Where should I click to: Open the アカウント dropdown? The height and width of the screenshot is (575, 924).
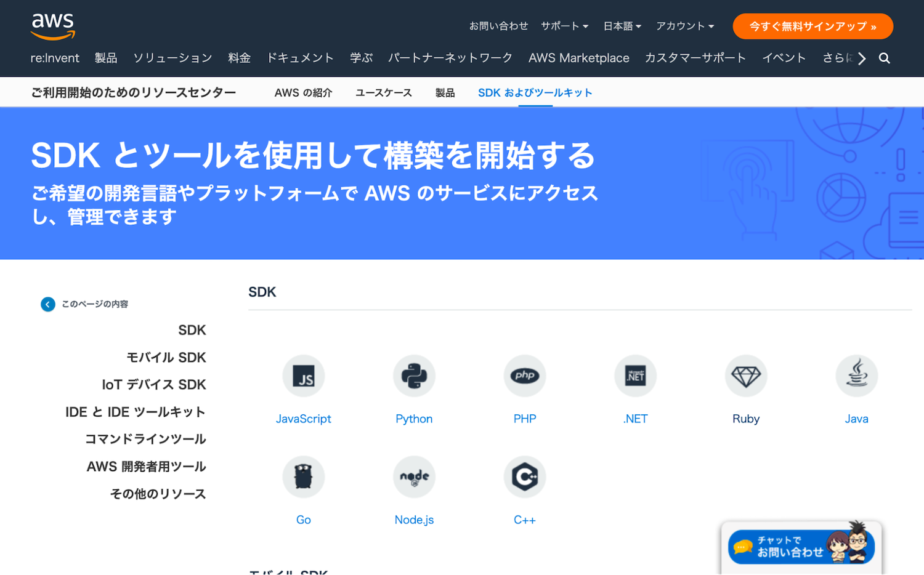pyautogui.click(x=685, y=26)
